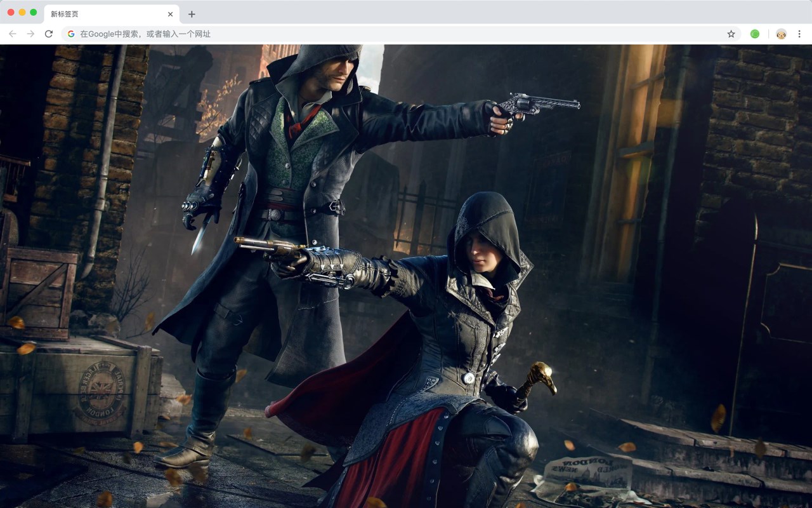This screenshot has height=508, width=812.
Task: Open the Chrome three-dot menu
Action: (799, 34)
